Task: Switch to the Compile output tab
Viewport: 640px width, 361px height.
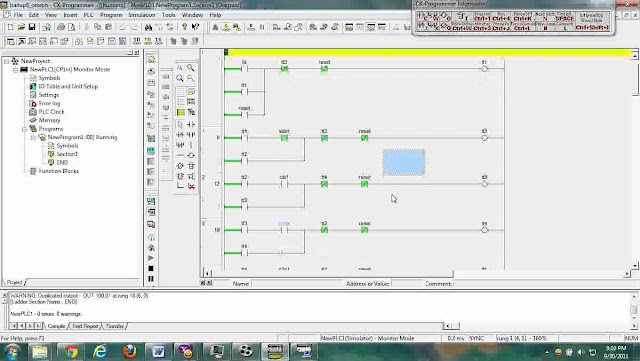Action: (x=56, y=326)
